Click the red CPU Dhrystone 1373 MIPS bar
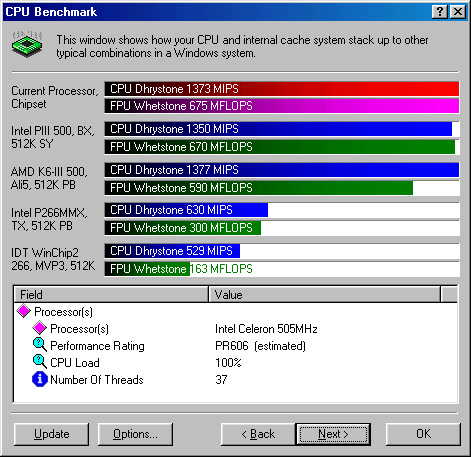The width and height of the screenshot is (471, 457). pos(282,89)
